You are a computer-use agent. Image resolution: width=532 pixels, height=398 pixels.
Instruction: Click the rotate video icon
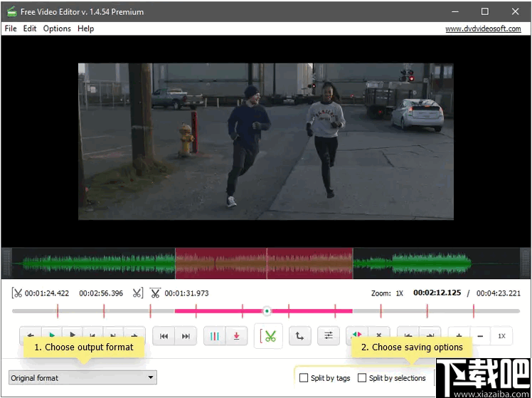[300, 336]
